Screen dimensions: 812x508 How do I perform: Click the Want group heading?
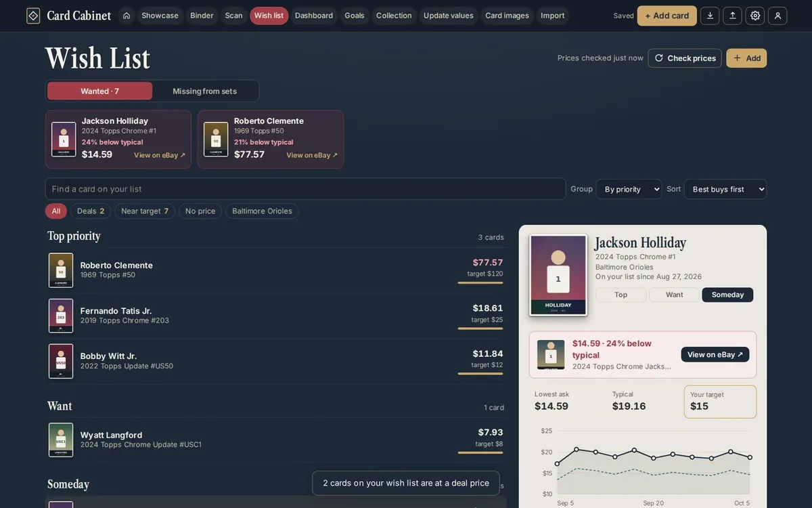point(60,406)
